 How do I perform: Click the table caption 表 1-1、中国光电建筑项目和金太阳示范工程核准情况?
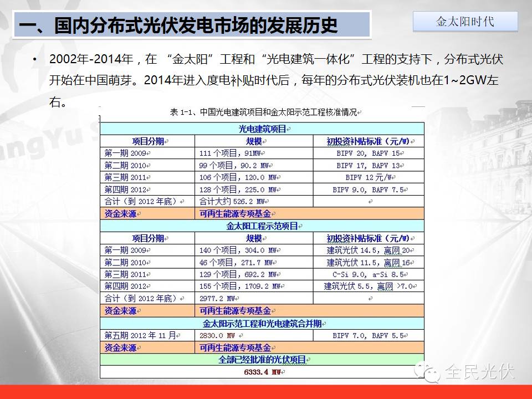click(264, 112)
